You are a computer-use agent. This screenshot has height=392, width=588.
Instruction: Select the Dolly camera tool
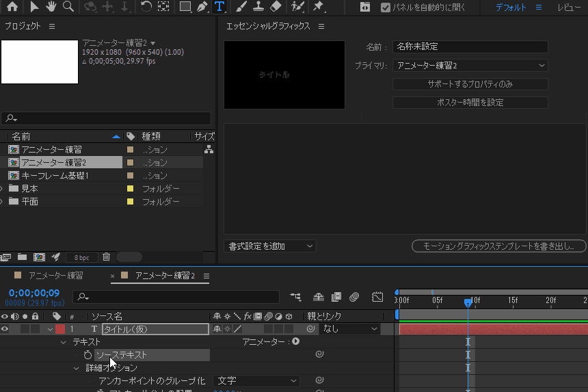tap(124, 6)
